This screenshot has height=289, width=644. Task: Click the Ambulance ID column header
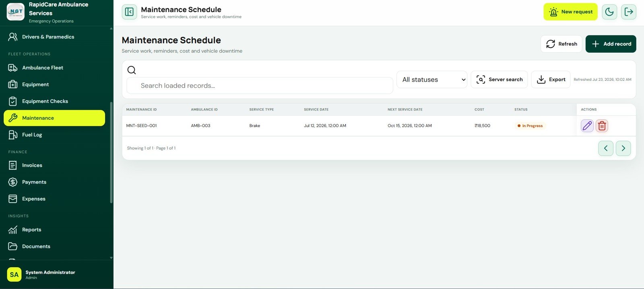pos(204,109)
